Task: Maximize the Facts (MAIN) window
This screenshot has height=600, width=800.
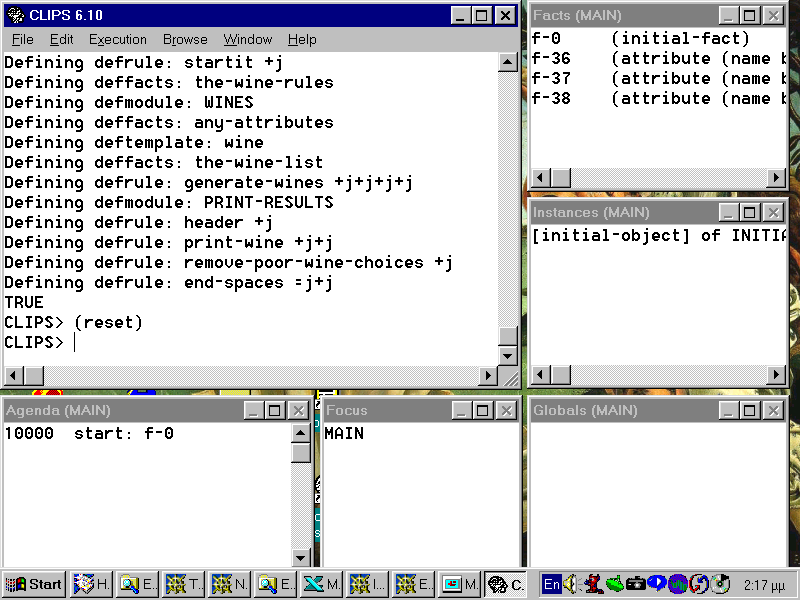Action: pyautogui.click(x=750, y=15)
